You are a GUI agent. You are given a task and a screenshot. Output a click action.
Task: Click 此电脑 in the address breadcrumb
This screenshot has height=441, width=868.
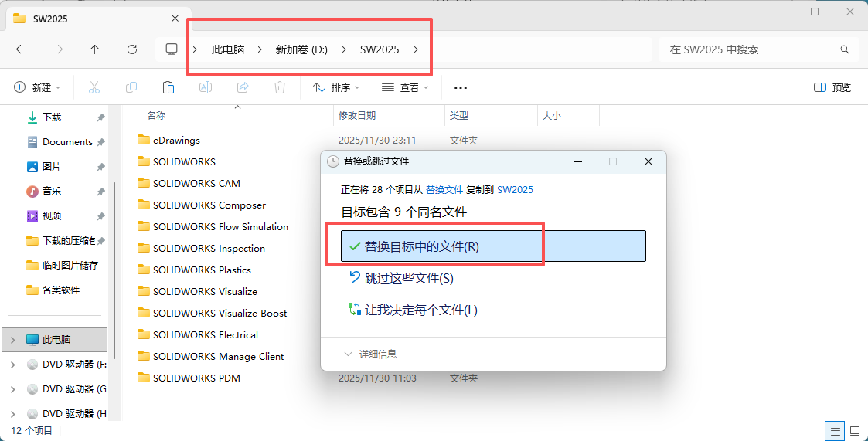point(228,49)
